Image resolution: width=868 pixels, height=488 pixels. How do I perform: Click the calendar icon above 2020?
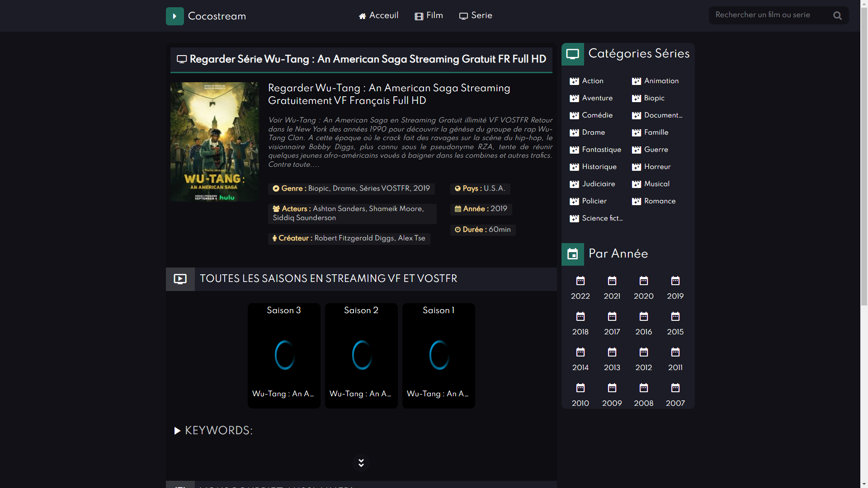[x=644, y=281]
